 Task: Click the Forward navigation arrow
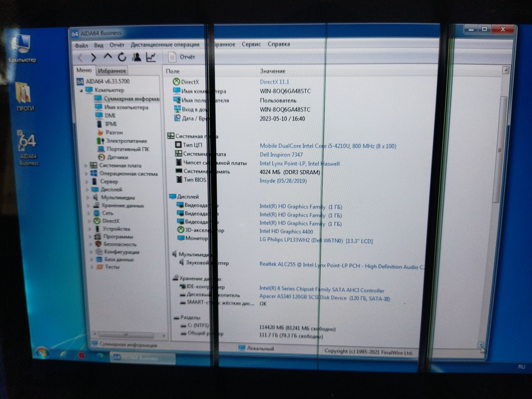pos(93,57)
